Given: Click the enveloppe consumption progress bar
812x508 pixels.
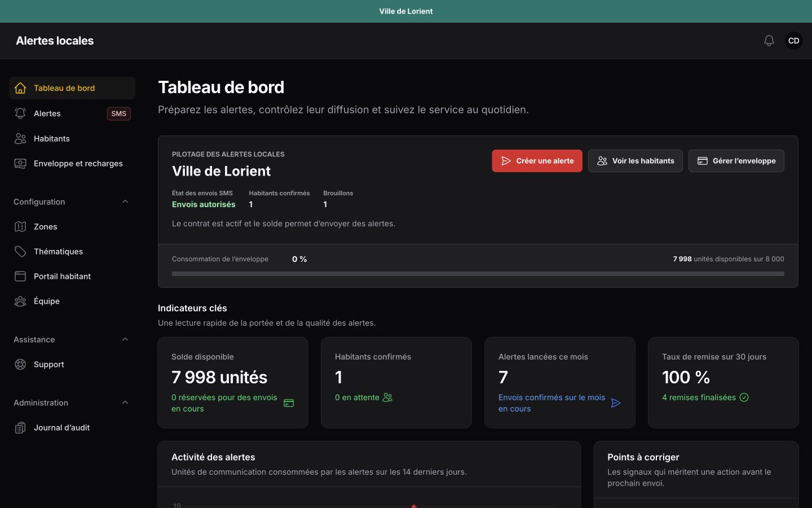Looking at the screenshot, I should pos(478,274).
